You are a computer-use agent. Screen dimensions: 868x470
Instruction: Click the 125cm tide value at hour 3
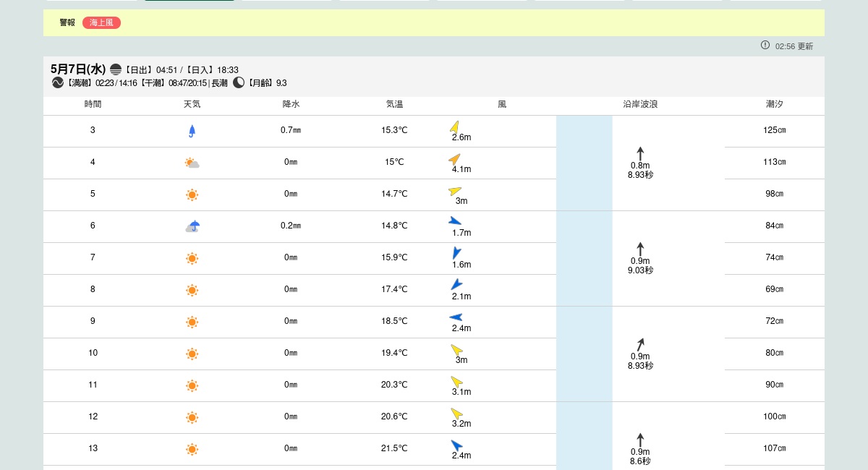774,130
